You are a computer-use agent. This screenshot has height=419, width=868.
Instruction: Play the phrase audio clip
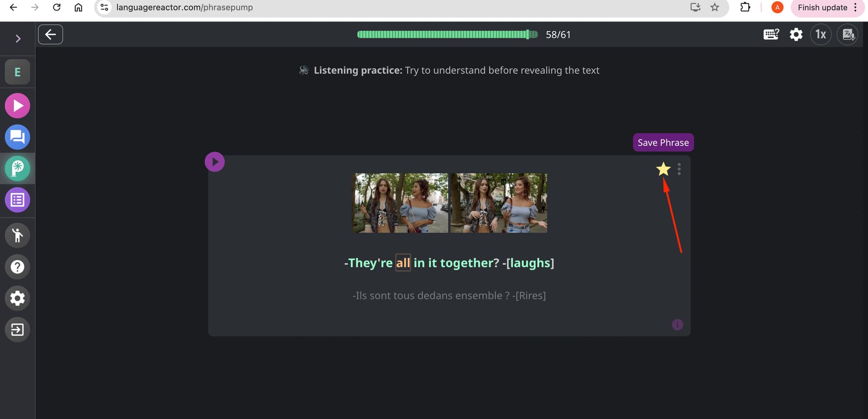click(215, 162)
